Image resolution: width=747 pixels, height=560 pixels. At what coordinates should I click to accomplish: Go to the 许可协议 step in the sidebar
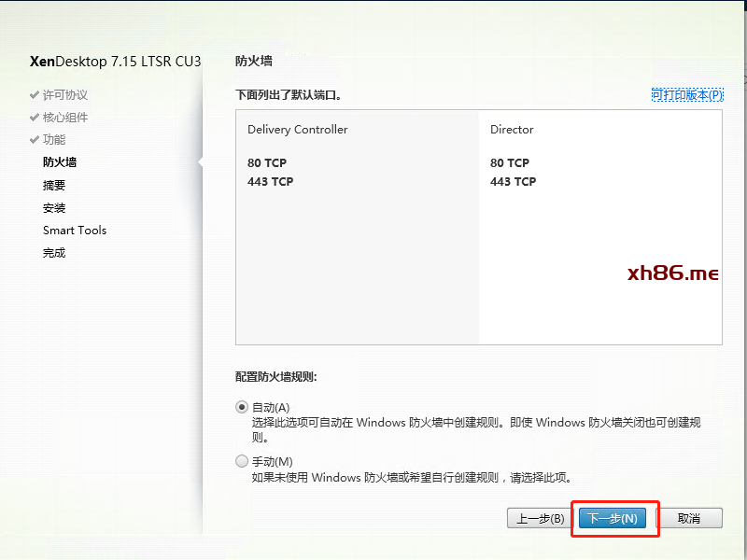click(x=65, y=95)
